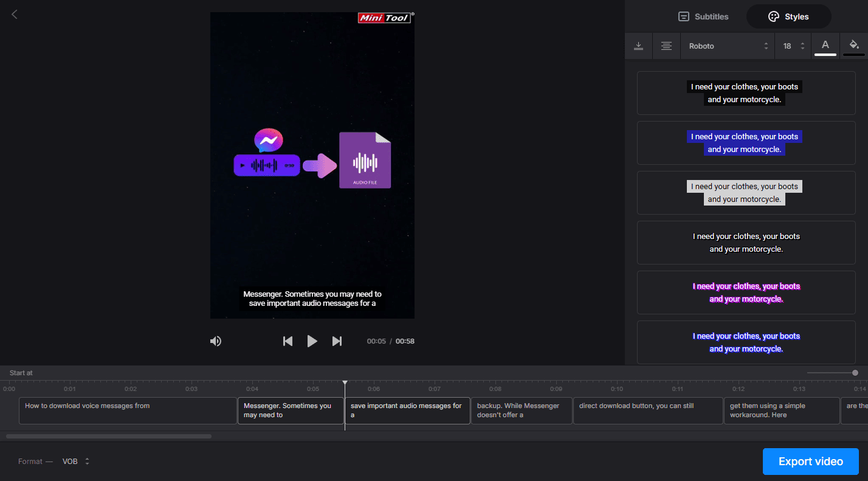This screenshot has width=868, height=481.
Task: Select the 'get them using a simple workaround' segment
Action: (781, 410)
